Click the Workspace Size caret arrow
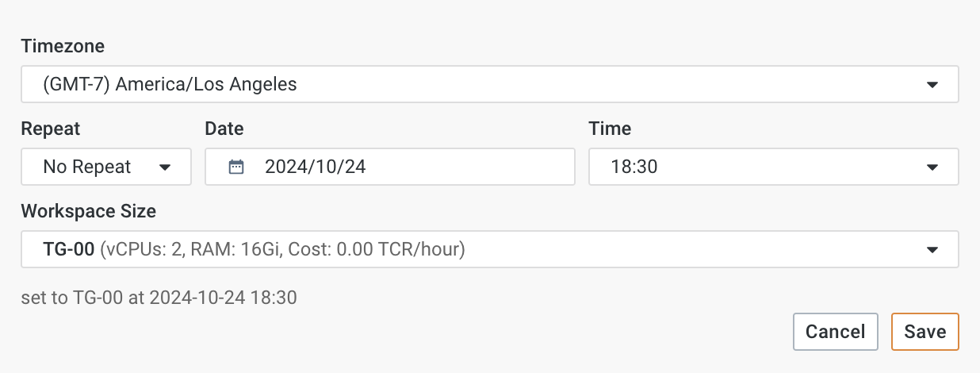Screen dimensions: 980x373 tap(932, 249)
